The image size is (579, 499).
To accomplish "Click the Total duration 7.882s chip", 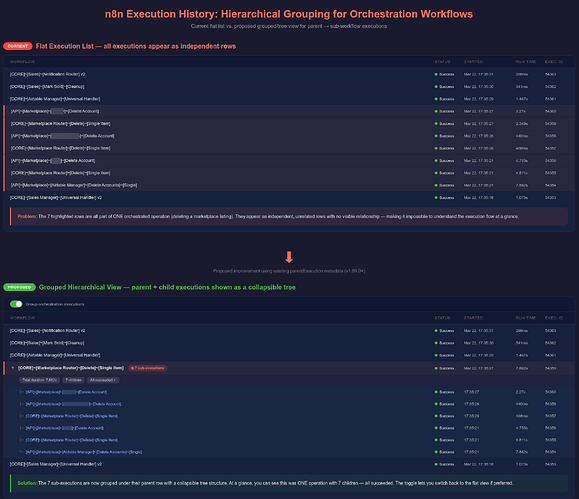I will [39, 380].
